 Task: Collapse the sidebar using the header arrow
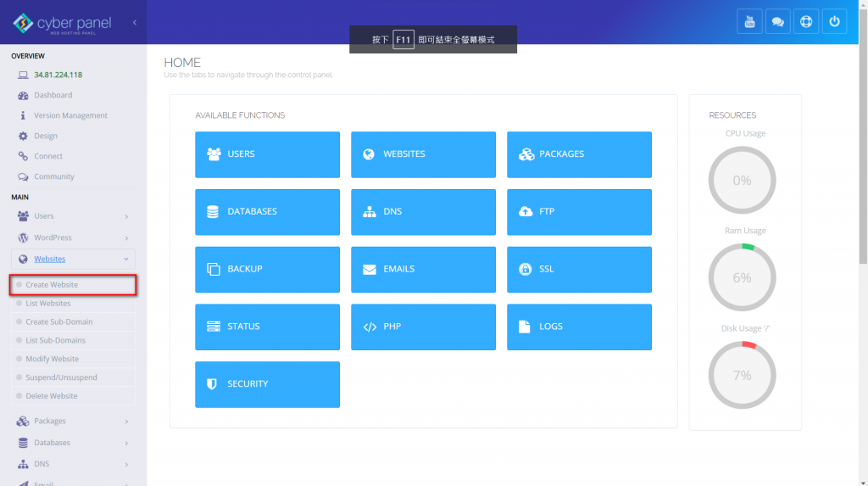[135, 23]
